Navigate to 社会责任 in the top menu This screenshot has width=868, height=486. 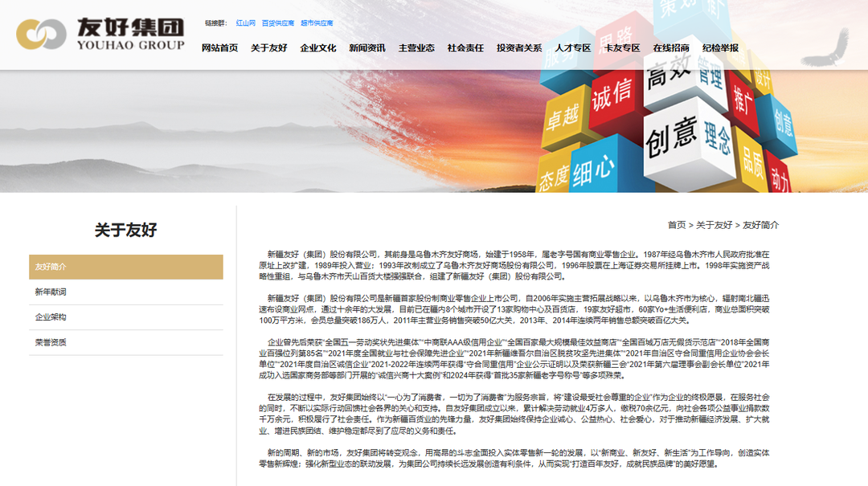point(465,48)
